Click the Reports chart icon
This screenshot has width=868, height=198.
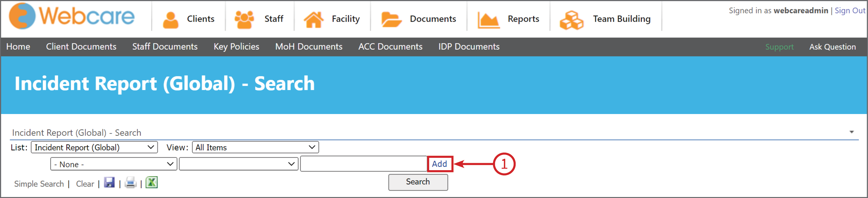[489, 20]
